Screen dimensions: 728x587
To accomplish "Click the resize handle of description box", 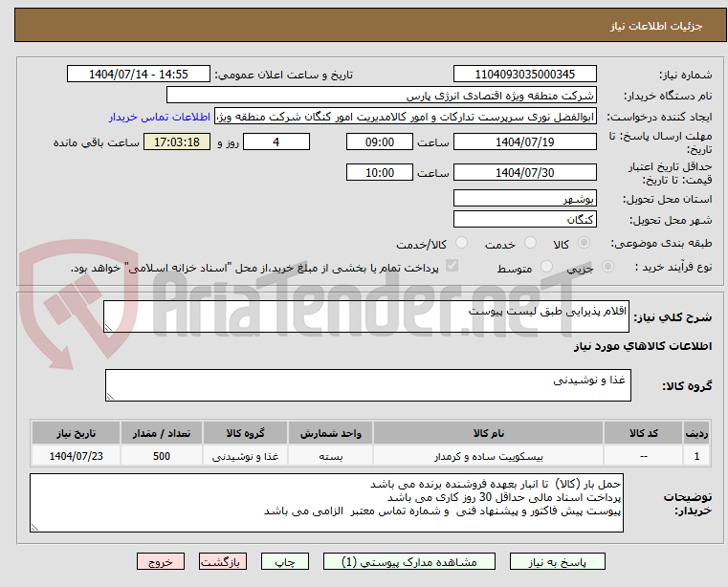I will pyautogui.click(x=108, y=328).
